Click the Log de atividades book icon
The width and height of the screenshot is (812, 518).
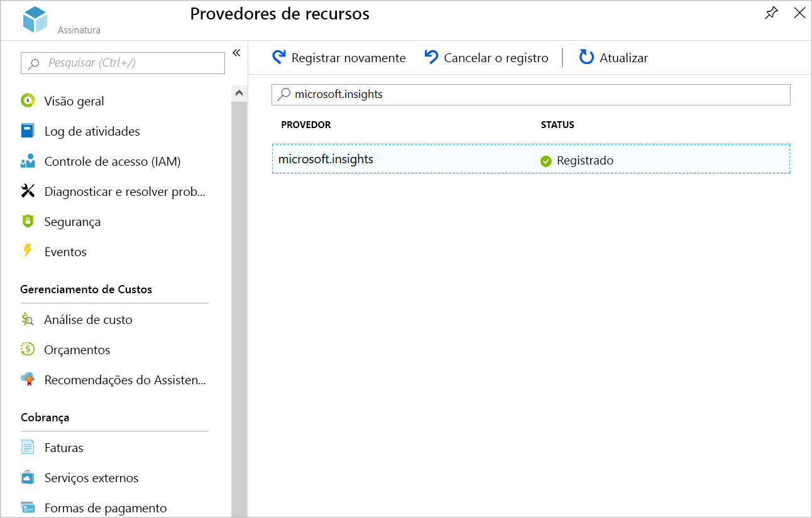point(28,131)
